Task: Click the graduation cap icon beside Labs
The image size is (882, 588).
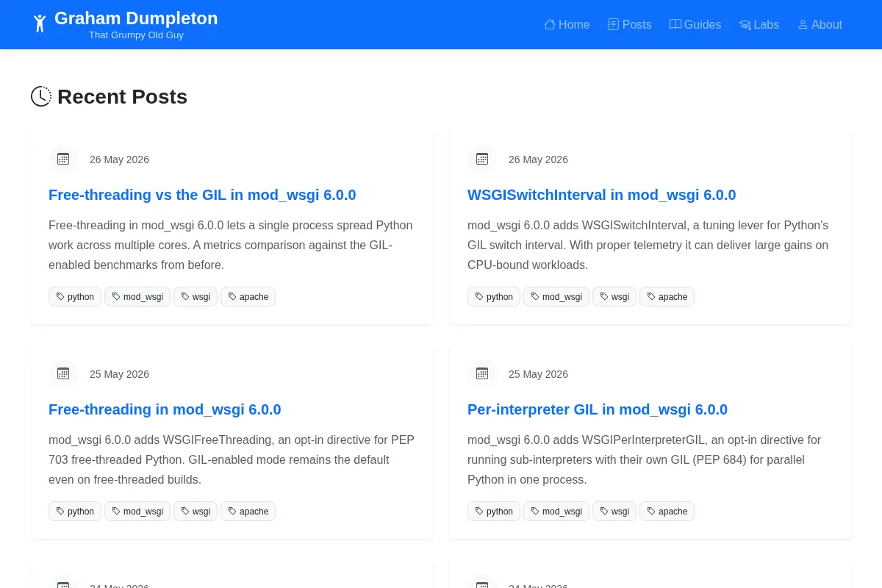Action: click(745, 25)
